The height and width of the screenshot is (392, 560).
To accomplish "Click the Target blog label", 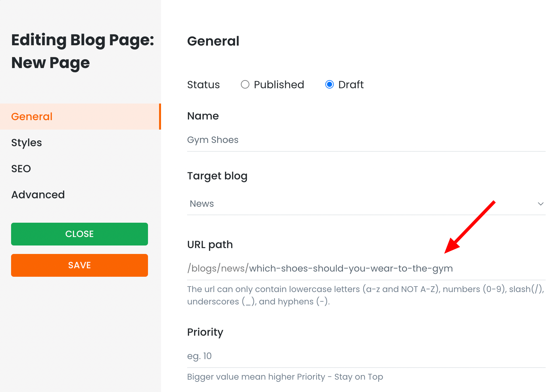I will click(217, 176).
